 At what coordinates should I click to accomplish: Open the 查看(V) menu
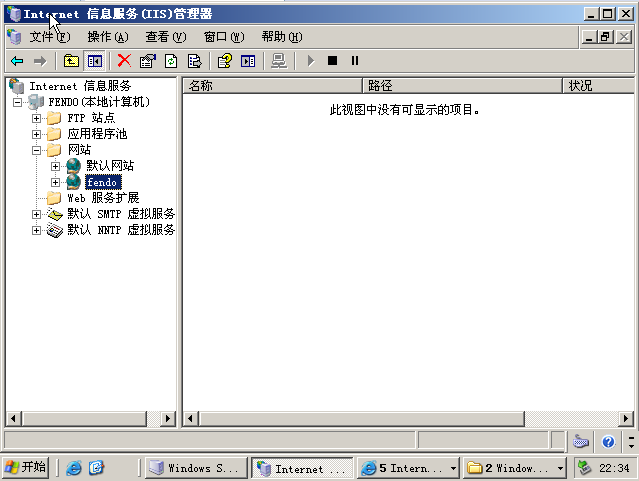click(x=166, y=37)
